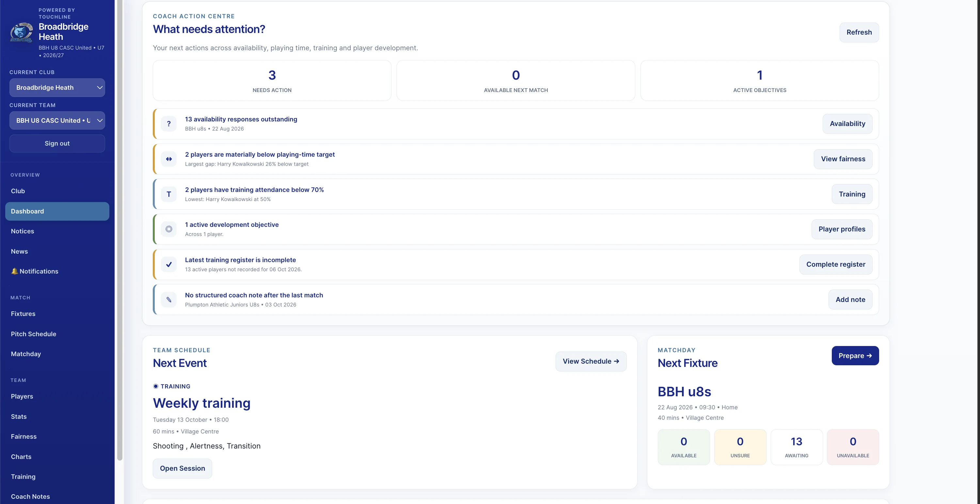Click the double-arrow playing-time fairness icon
980x504 pixels.
click(x=169, y=159)
